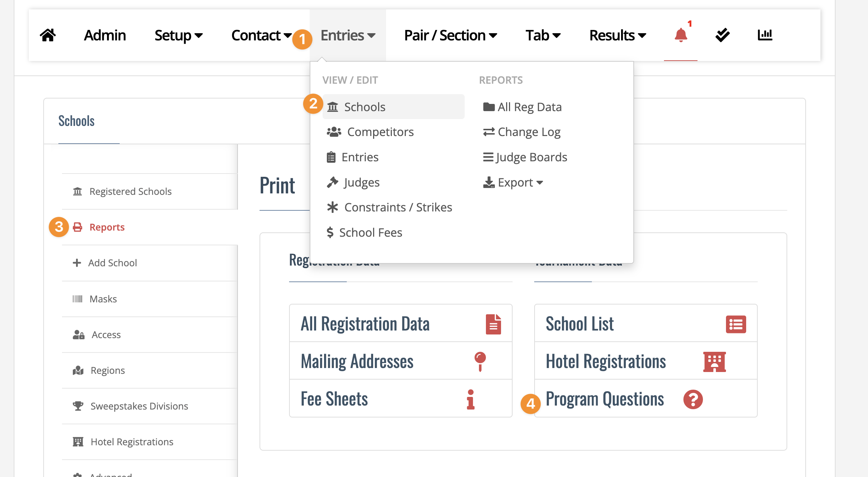Click the All Registration Data document icon
This screenshot has width=868, height=477.
493,324
